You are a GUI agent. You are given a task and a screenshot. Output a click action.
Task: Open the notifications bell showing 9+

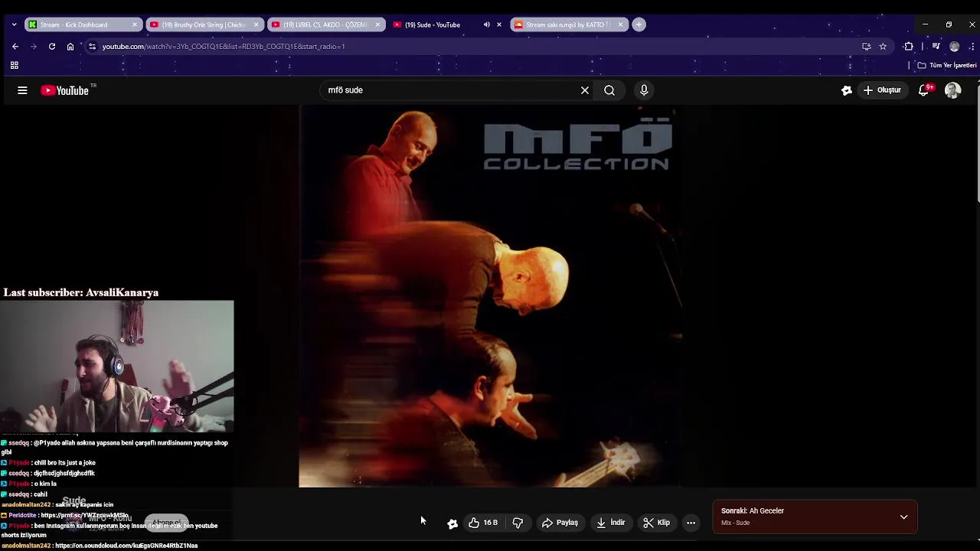click(924, 90)
